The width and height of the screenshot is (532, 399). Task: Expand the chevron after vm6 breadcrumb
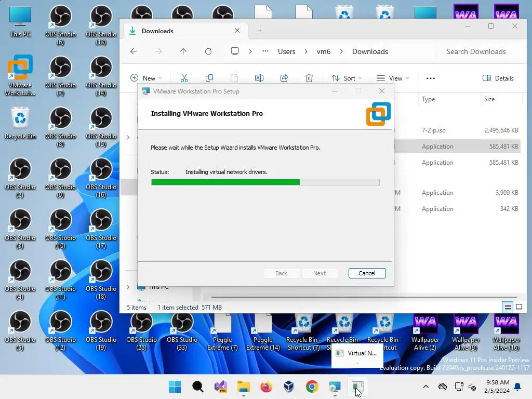point(341,51)
